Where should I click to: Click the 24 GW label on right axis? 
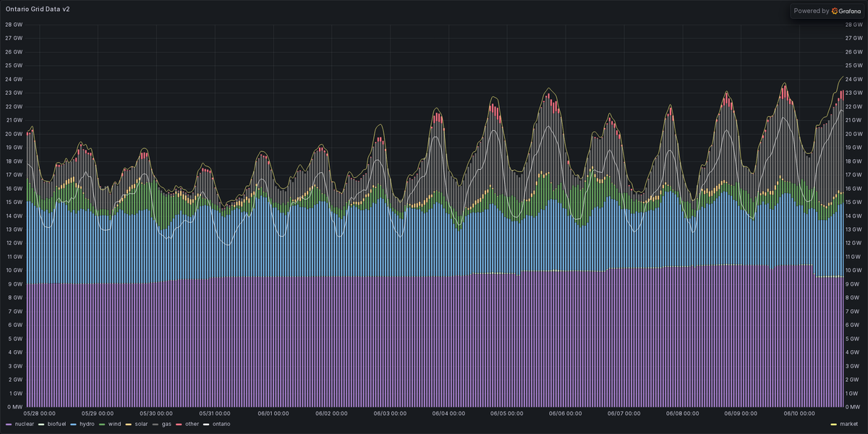pos(854,79)
